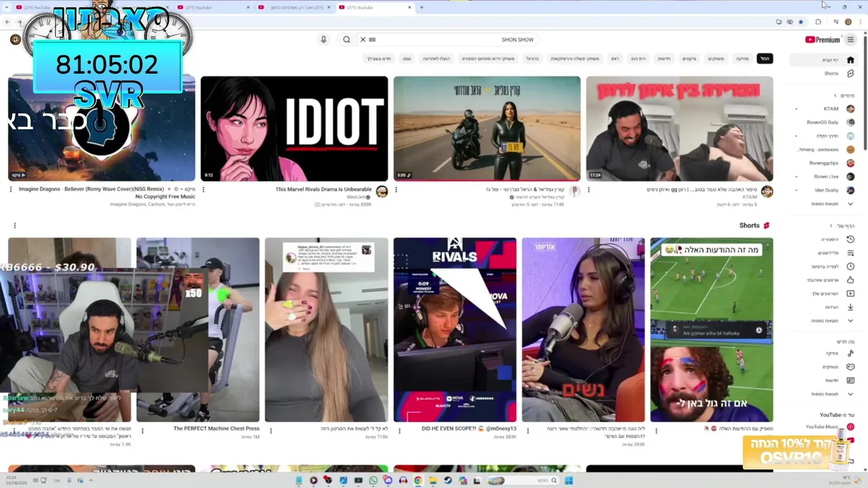Expand more Explore items in sidebar
Screen dimensions: 868x488
pos(824,394)
